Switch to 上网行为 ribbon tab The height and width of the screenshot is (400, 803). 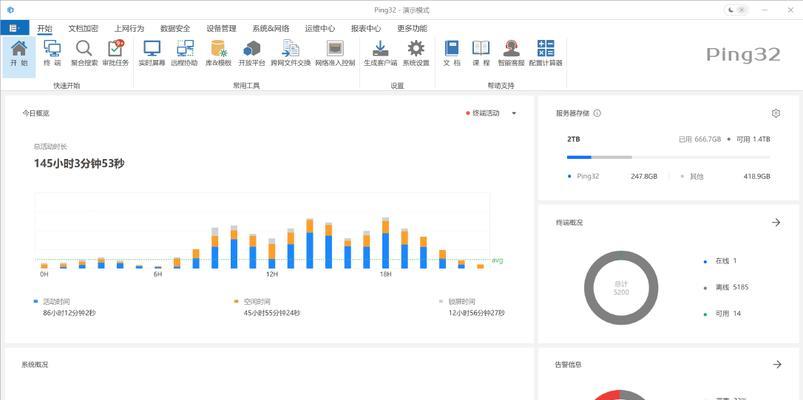(x=129, y=28)
